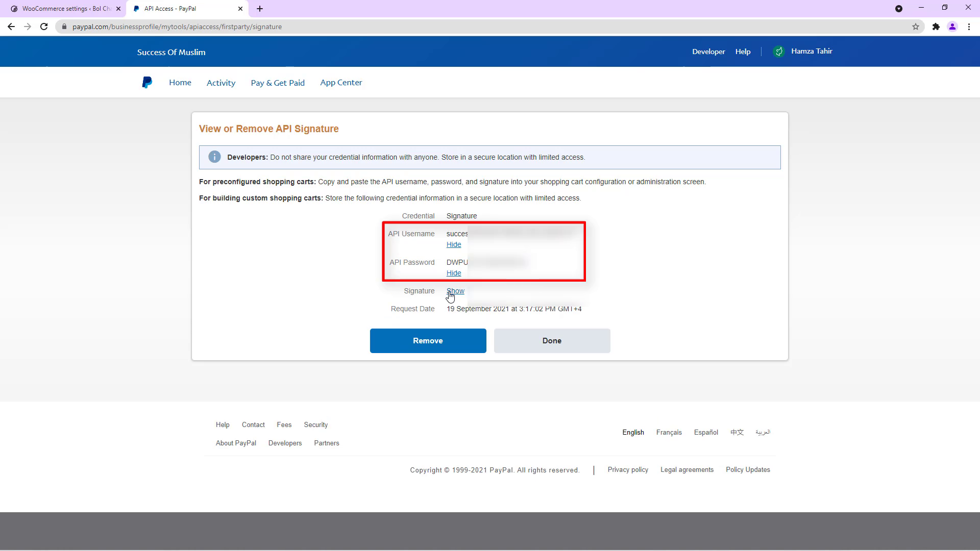The image size is (980, 551).
Task: Click the Request Date value text
Action: click(514, 309)
